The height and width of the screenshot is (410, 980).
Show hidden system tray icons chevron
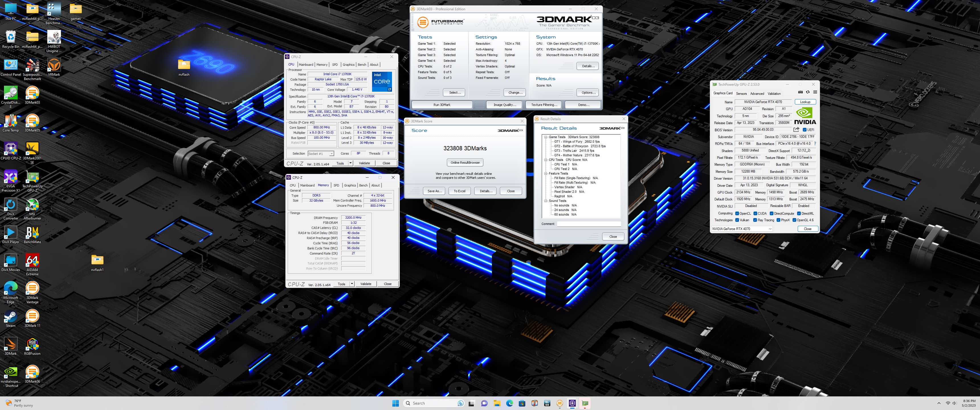pyautogui.click(x=938, y=403)
